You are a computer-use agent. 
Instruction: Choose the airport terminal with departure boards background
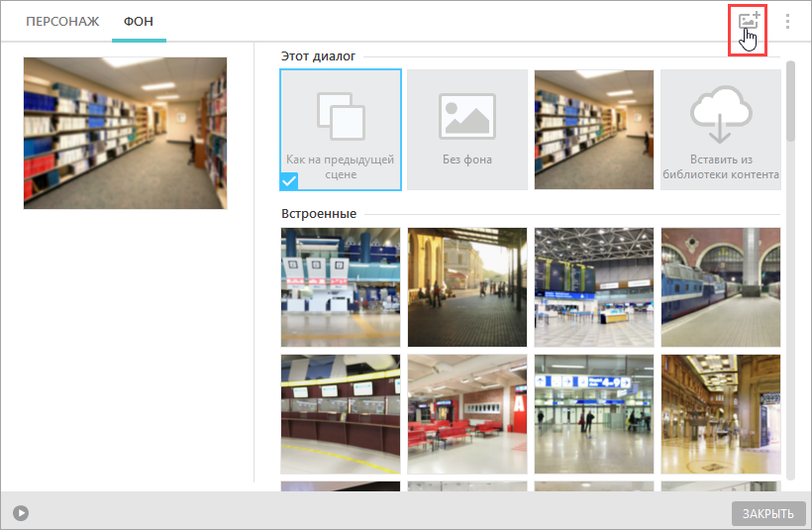(594, 287)
